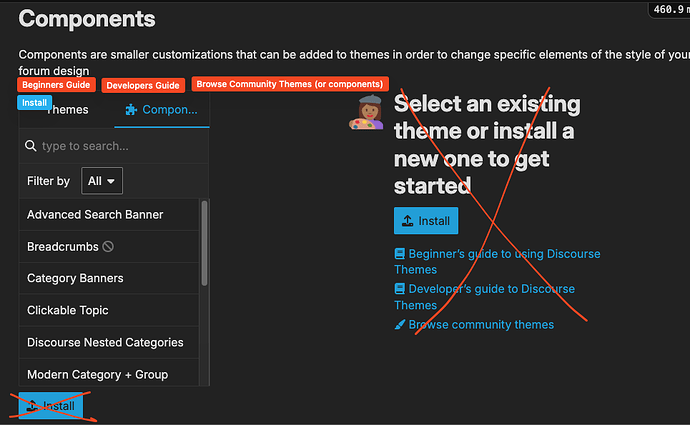Image resolution: width=690 pixels, height=425 pixels.
Task: Click the paintbrush icon before Browse community themes
Action: point(400,325)
